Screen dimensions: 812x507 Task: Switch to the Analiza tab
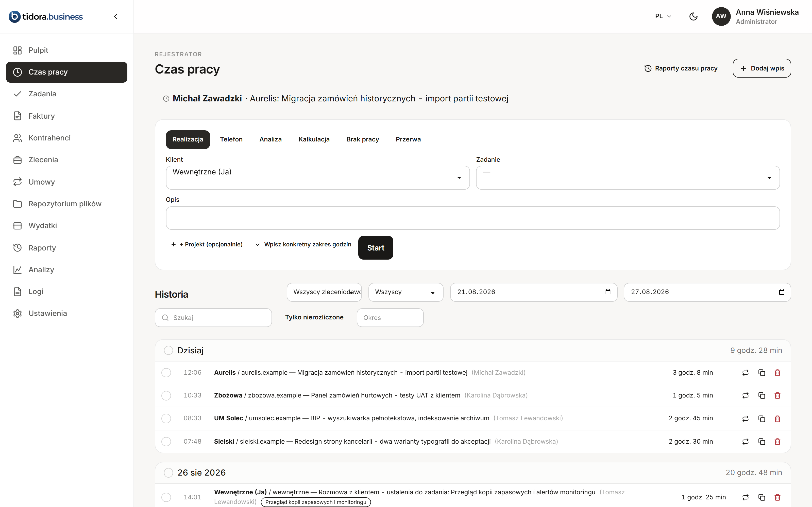[270, 139]
